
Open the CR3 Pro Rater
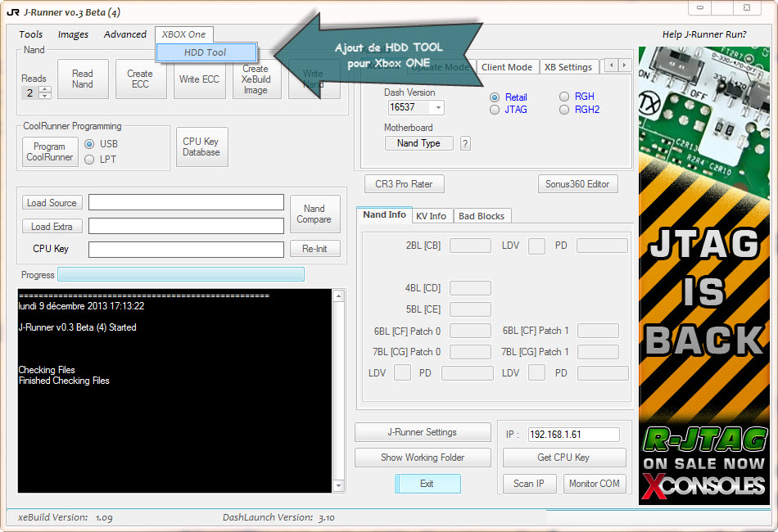click(x=404, y=184)
